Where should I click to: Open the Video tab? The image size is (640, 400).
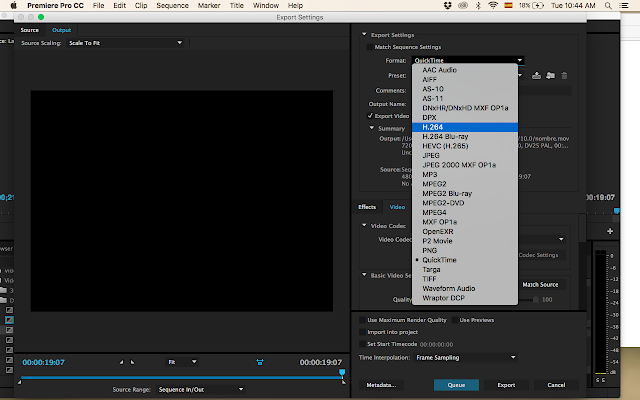[397, 207]
